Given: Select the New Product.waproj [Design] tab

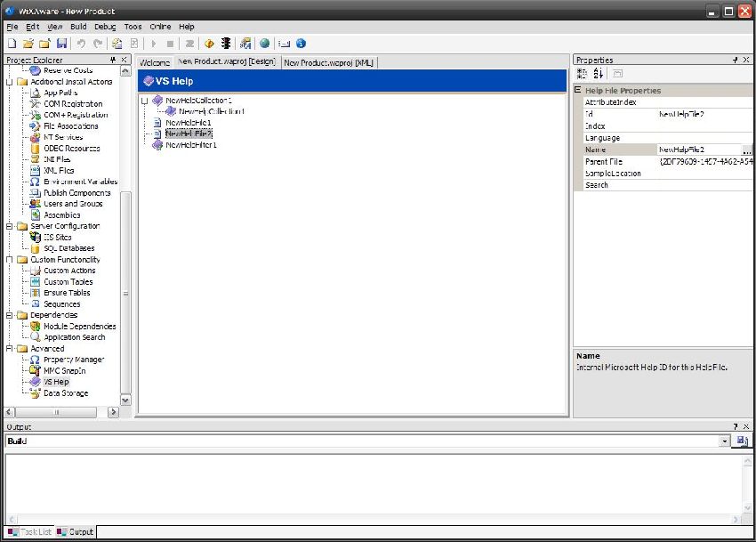Looking at the screenshot, I should pos(227,61).
